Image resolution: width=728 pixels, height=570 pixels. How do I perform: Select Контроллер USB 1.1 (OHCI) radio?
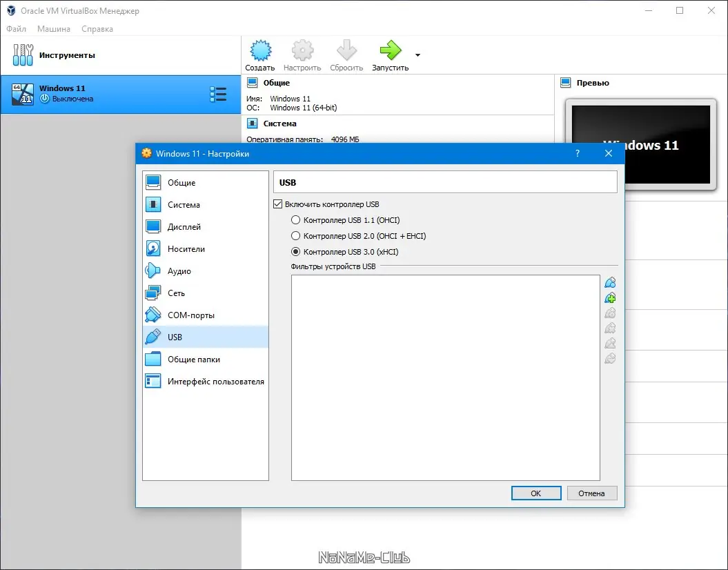295,220
